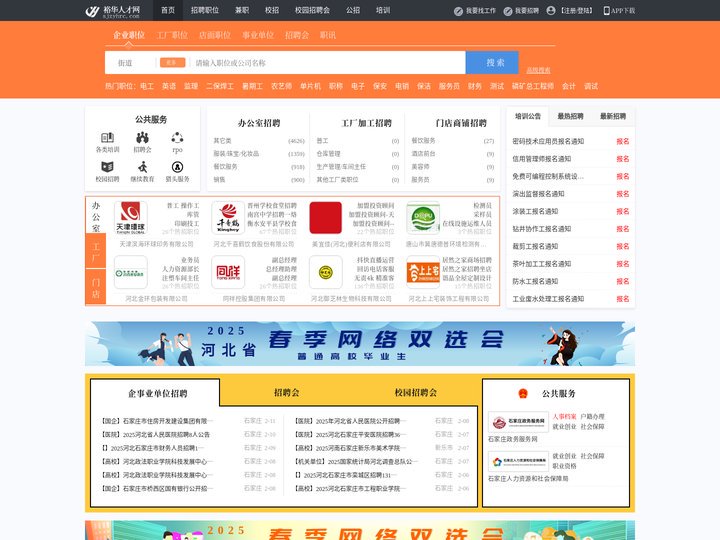720x540 pixels.
Task: Open the 石家庄政务服务网 logo
Action: 518,422
